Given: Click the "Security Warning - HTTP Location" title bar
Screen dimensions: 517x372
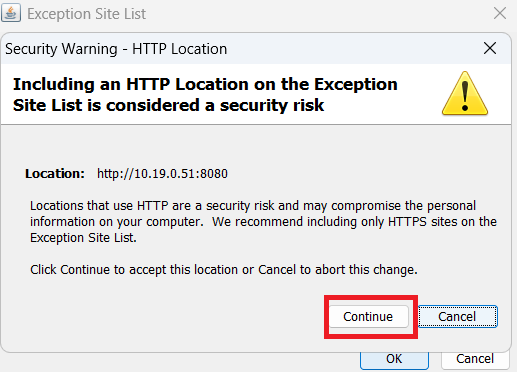Looking at the screenshot, I should tap(116, 49).
